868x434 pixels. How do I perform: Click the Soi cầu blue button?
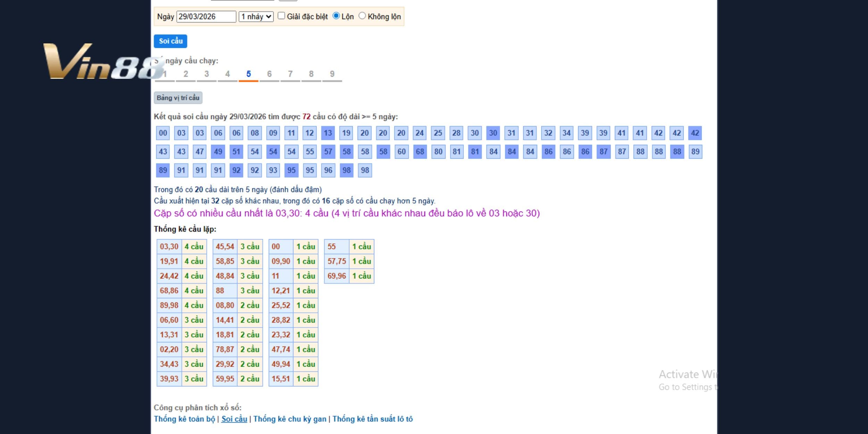[170, 41]
